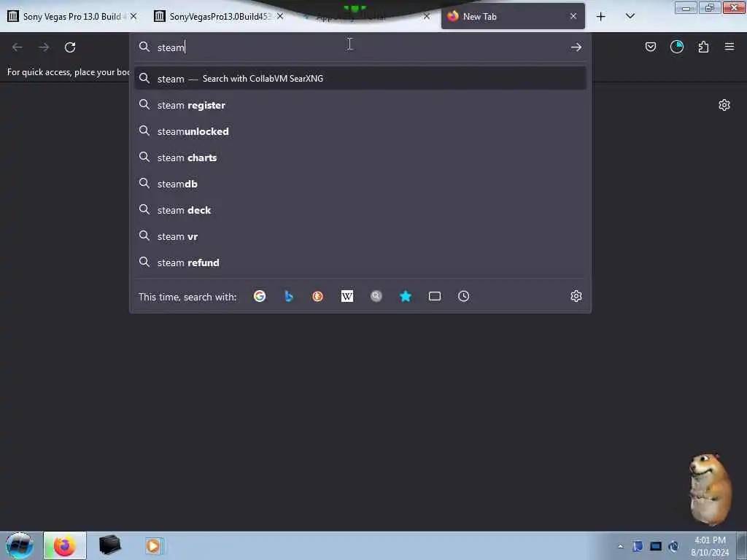This screenshot has width=747, height=560.
Task: Search with CollabVM SearXNG magnifier icon
Action: pyautogui.click(x=376, y=296)
